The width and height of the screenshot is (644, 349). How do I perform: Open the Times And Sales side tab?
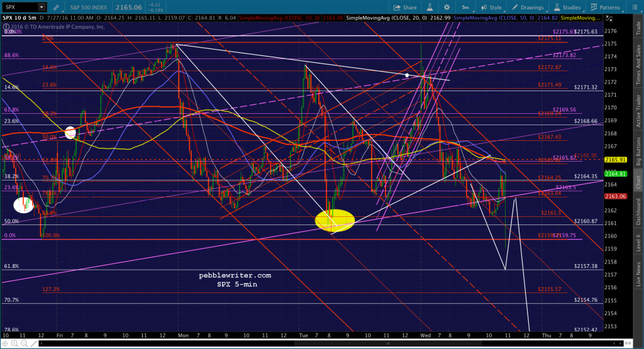(x=638, y=65)
